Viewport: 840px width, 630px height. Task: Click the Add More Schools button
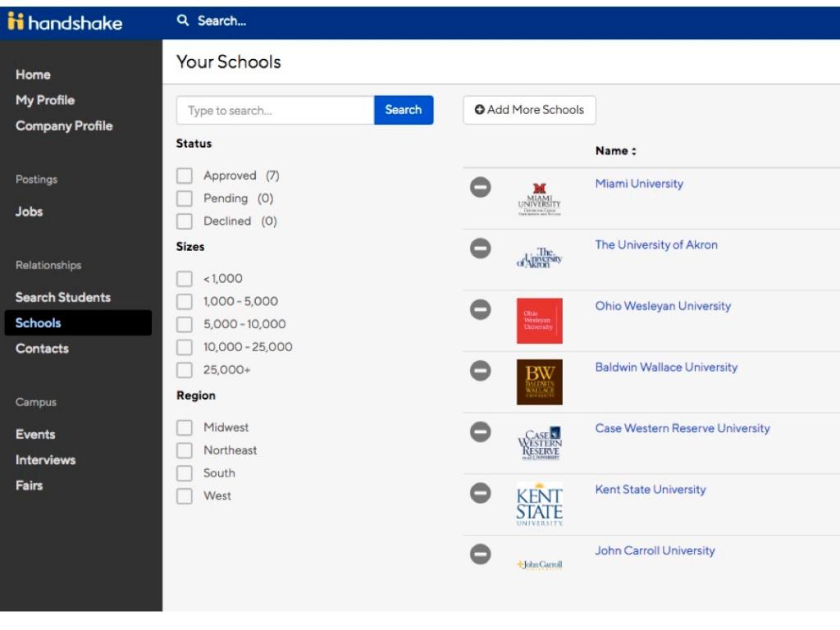point(529,110)
